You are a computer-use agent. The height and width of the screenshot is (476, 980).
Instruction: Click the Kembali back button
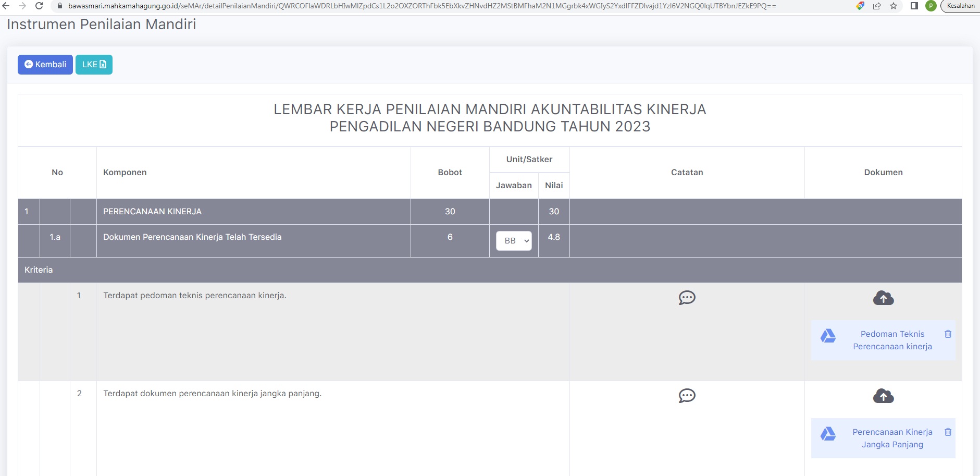45,65
